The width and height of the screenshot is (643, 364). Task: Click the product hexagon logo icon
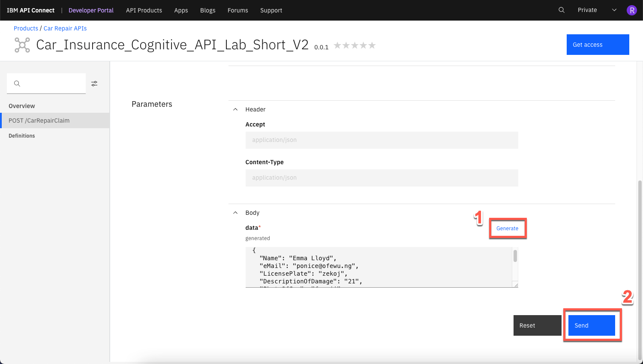pos(22,45)
